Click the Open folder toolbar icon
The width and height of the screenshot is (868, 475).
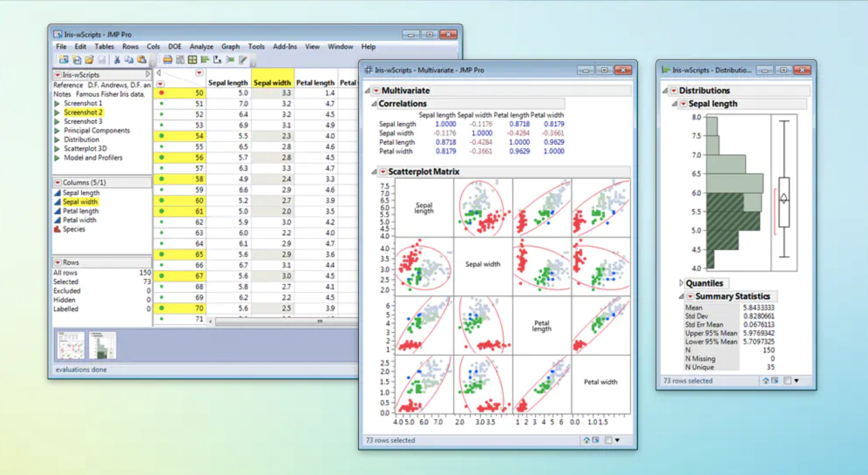89,60
